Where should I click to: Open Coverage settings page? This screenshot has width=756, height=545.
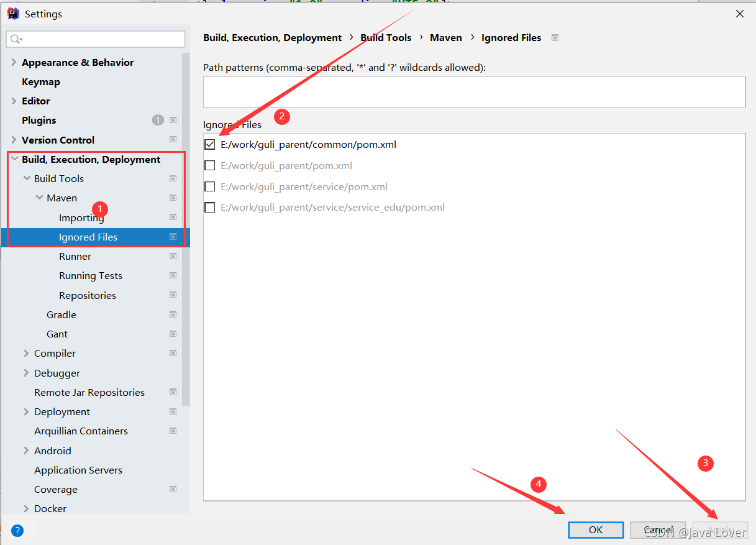(56, 489)
